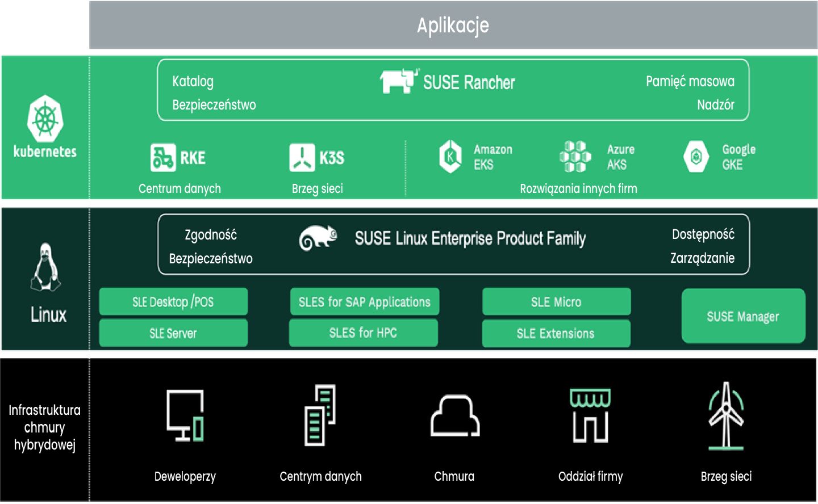Select the SLE Micro button

(x=556, y=301)
